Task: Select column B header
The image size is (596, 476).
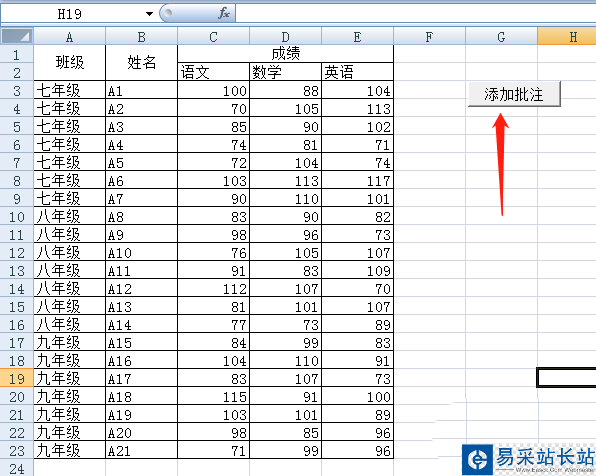Action: pos(141,37)
